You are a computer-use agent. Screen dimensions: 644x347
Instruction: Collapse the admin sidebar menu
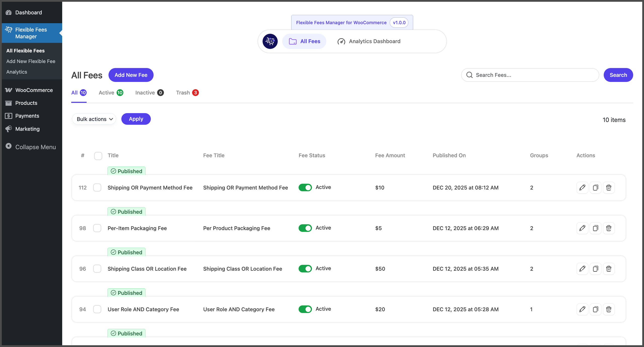click(x=31, y=147)
